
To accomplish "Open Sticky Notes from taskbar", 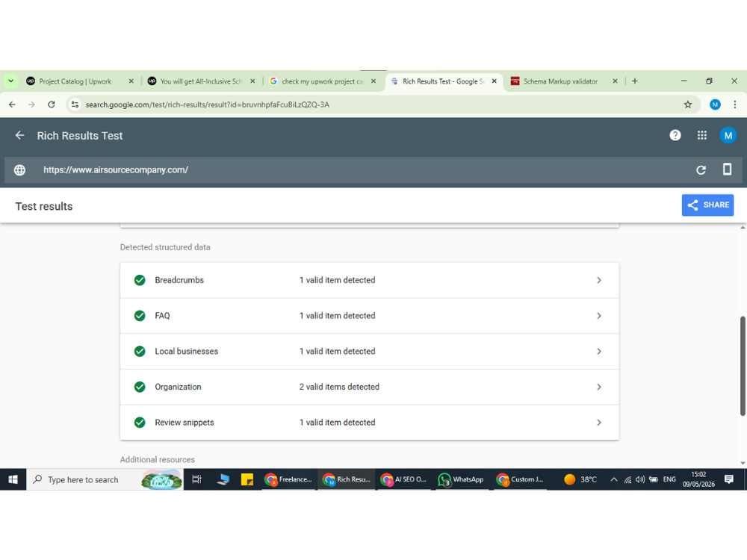I will pos(247,479).
